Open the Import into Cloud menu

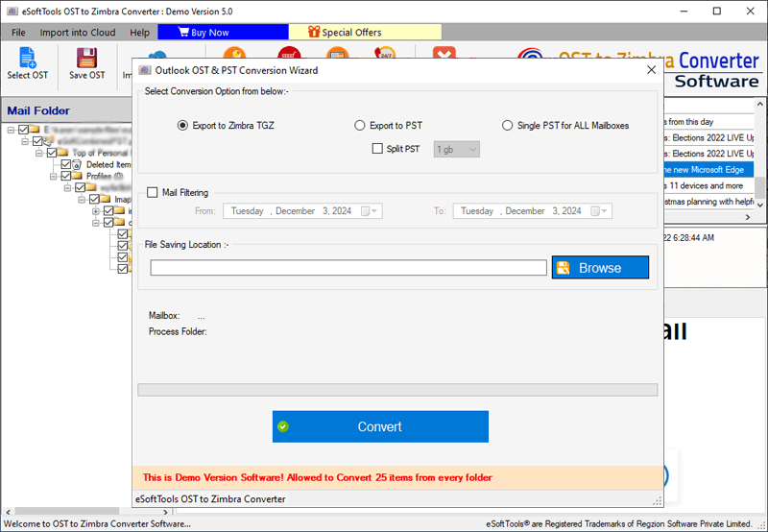coord(78,33)
